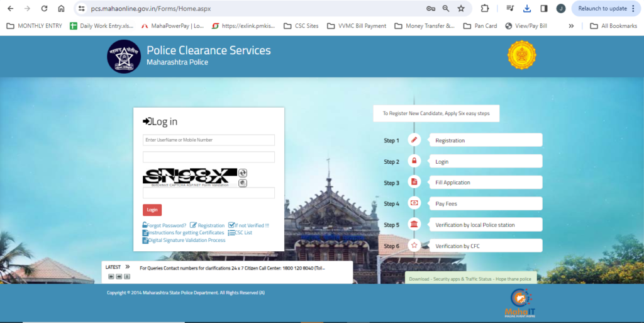Viewport: 644px width, 323px height.
Task: Pause the latest news ticker
Action: tap(126, 276)
